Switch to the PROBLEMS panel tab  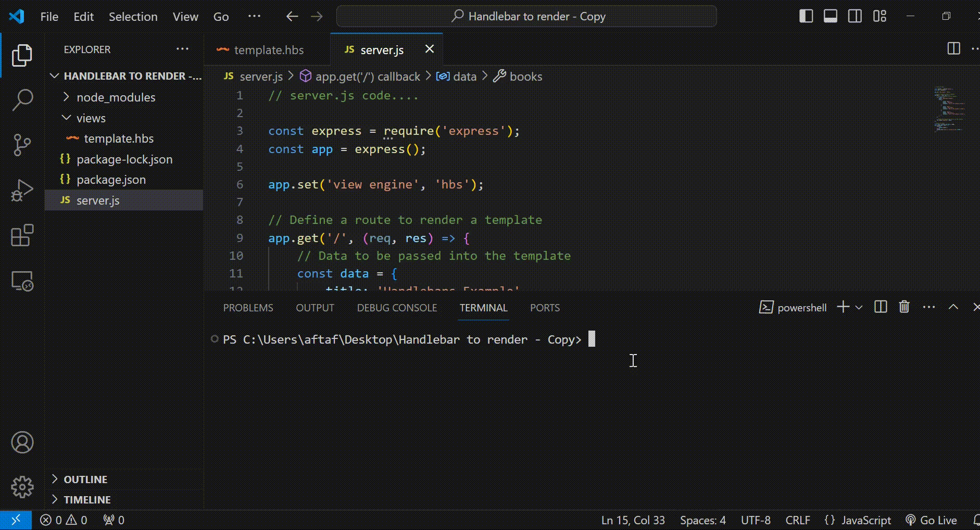click(x=248, y=308)
